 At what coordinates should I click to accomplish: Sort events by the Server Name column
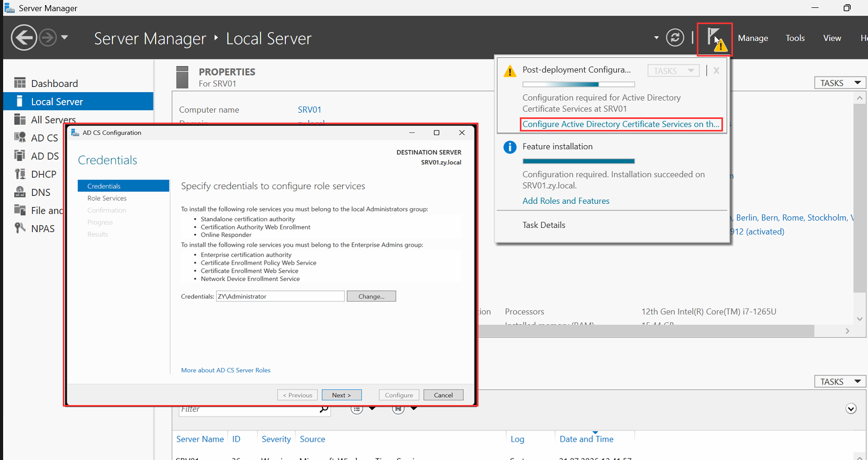pos(200,439)
